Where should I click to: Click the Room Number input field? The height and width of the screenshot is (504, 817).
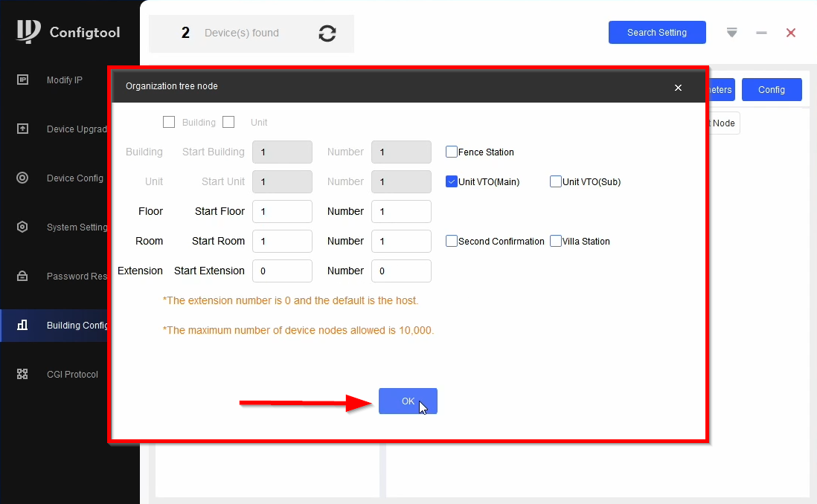pos(401,241)
